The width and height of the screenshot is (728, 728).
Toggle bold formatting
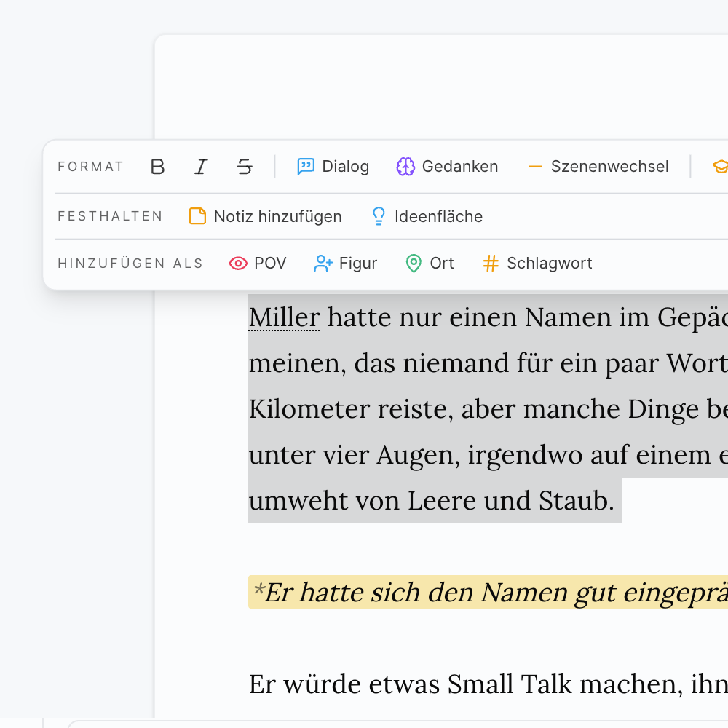click(x=157, y=167)
